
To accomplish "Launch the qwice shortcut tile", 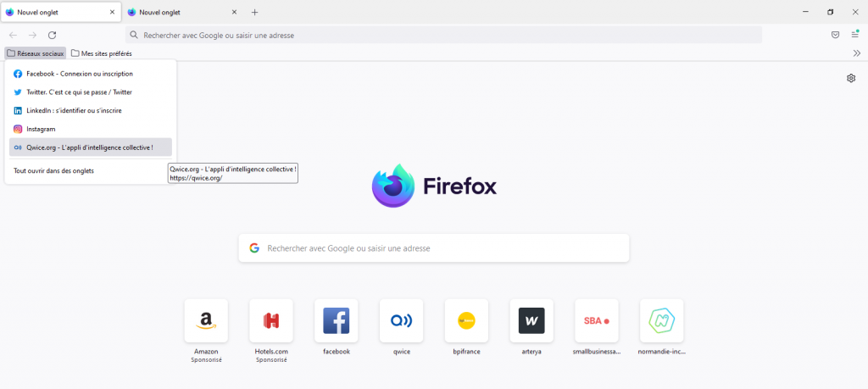I will pyautogui.click(x=401, y=321).
